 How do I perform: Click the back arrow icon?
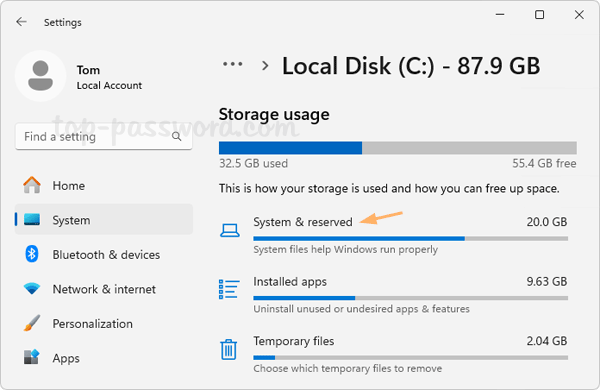point(21,22)
